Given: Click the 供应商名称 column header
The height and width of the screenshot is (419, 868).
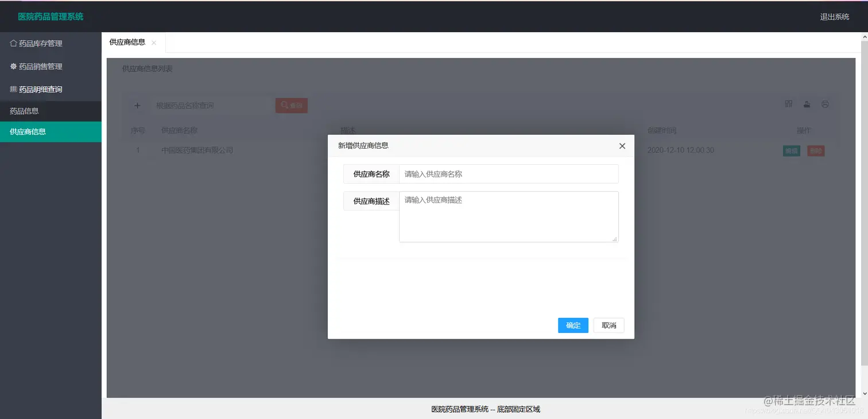Looking at the screenshot, I should (x=180, y=130).
